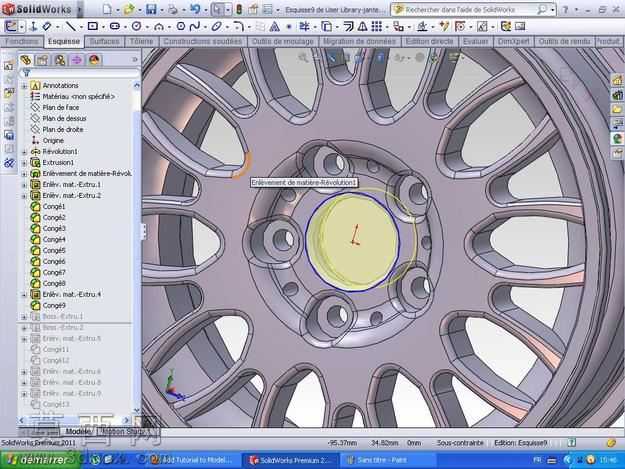
Task: Select the Congé5 feature
Action: pos(54,251)
